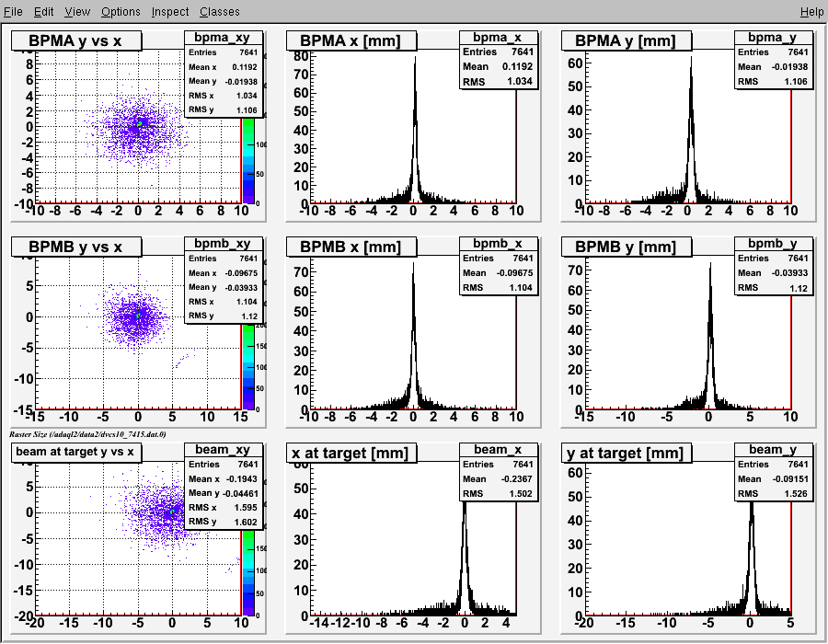Click the beam_y stats box header
828x644 pixels.
(x=774, y=449)
